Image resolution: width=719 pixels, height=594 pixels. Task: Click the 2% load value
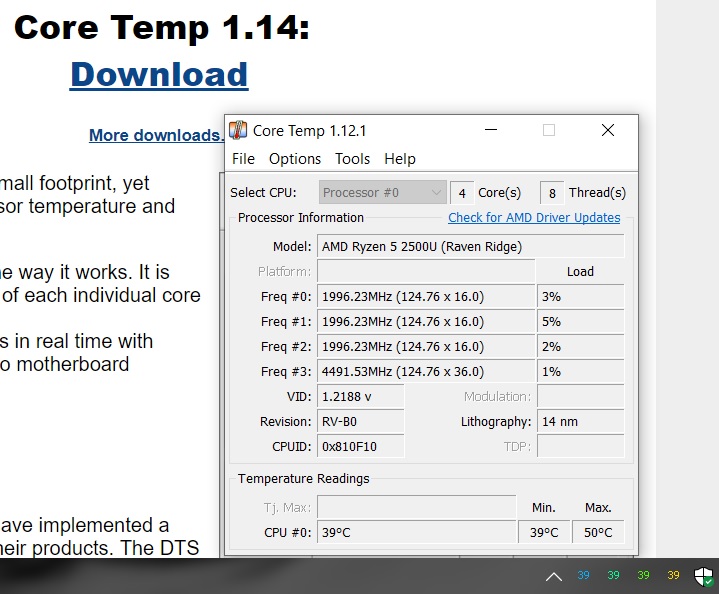pyautogui.click(x=581, y=346)
